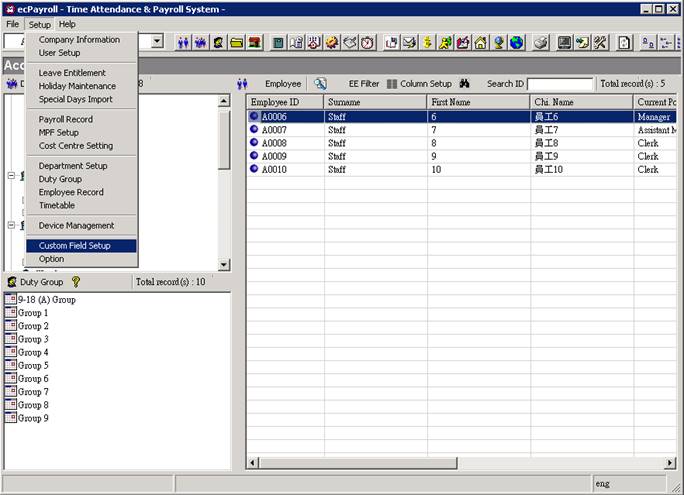Click the EE Filter button
The image size is (684, 495).
364,84
